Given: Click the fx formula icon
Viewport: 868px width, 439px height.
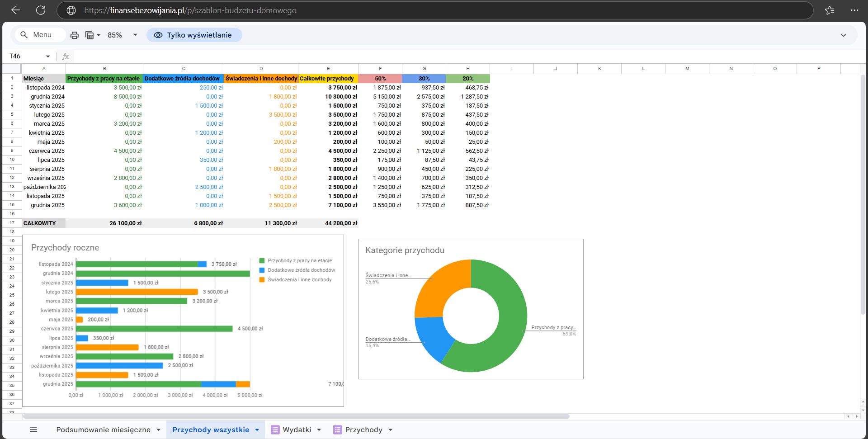Looking at the screenshot, I should pos(66,57).
